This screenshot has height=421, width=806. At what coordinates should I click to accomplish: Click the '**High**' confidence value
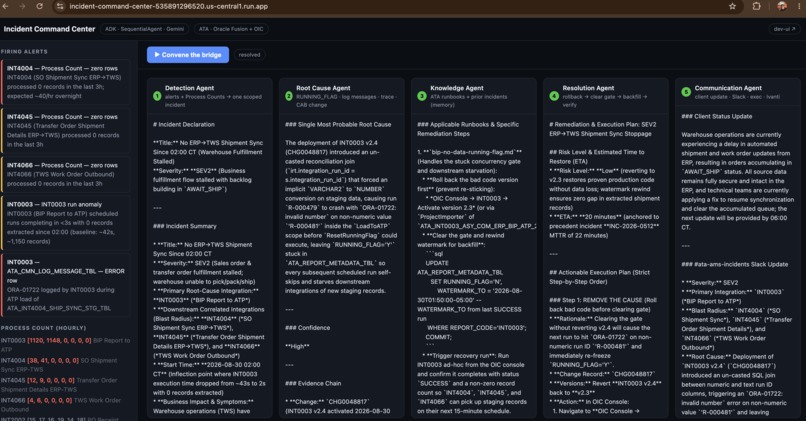pyautogui.click(x=297, y=346)
